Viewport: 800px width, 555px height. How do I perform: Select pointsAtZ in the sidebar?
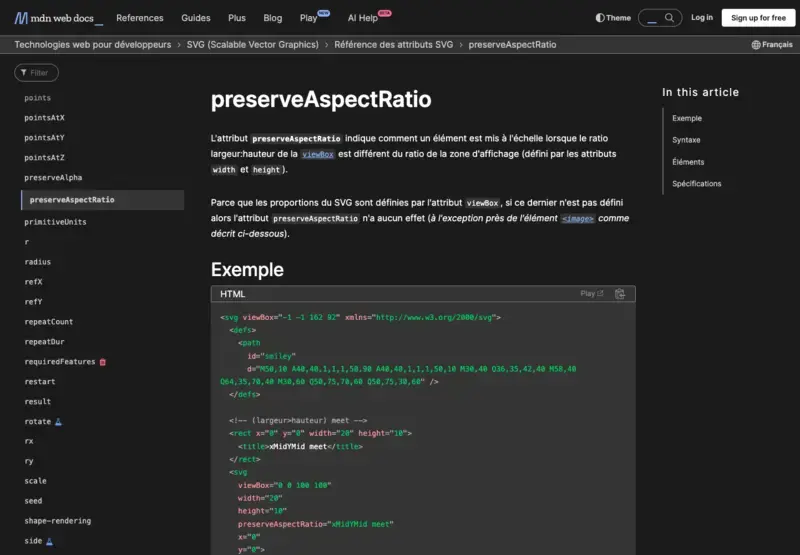(x=44, y=158)
